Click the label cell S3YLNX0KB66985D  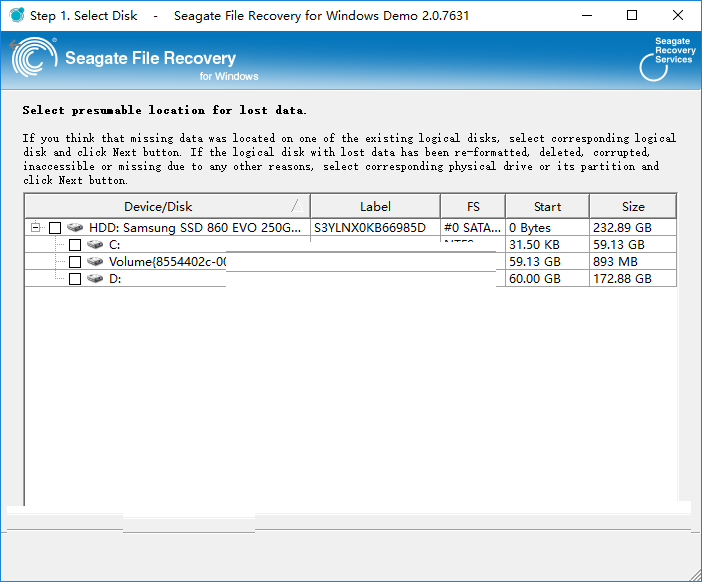375,228
